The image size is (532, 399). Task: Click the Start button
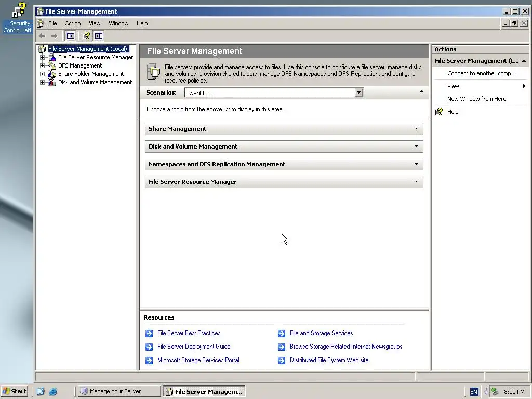(x=15, y=391)
